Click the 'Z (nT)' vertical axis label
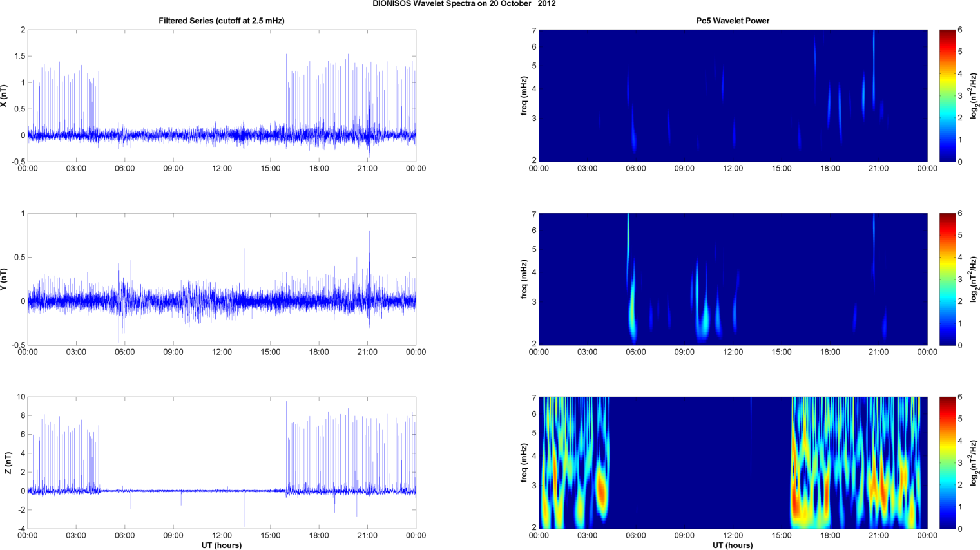Image resolution: width=980 pixels, height=550 pixels. pyautogui.click(x=8, y=463)
